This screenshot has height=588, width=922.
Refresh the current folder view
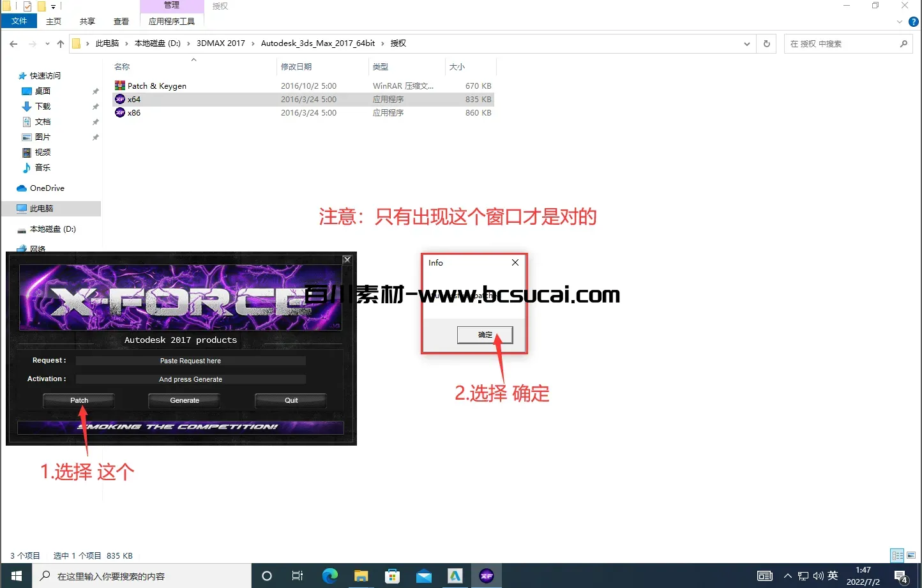point(767,43)
